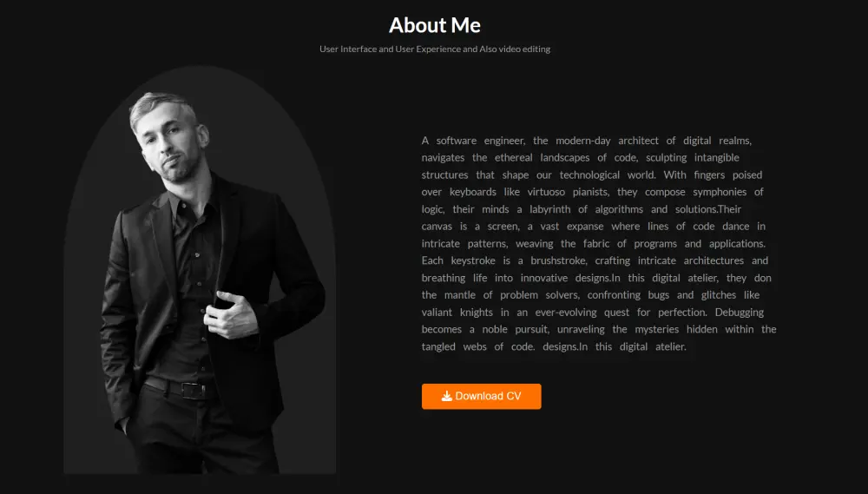Click the man's hand holding his jacket
The width and height of the screenshot is (868, 494).
click(231, 314)
